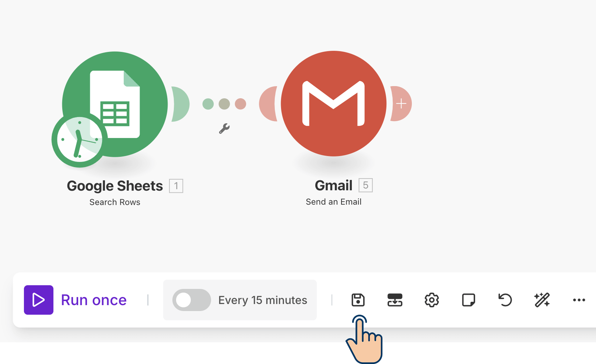Image resolution: width=596 pixels, height=364 pixels.
Task: Open scenario settings gear
Action: 432,300
